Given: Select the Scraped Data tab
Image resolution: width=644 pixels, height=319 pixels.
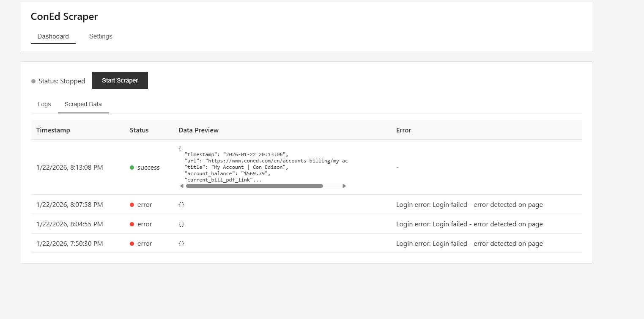Looking at the screenshot, I should 83,104.
